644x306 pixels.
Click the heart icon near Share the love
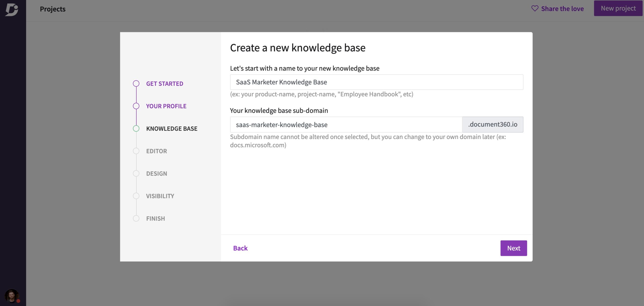click(535, 9)
